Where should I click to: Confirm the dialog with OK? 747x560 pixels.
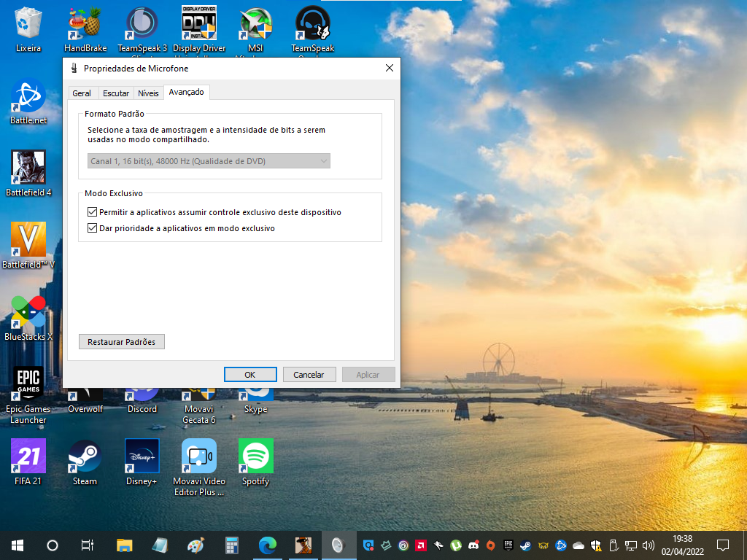point(250,375)
